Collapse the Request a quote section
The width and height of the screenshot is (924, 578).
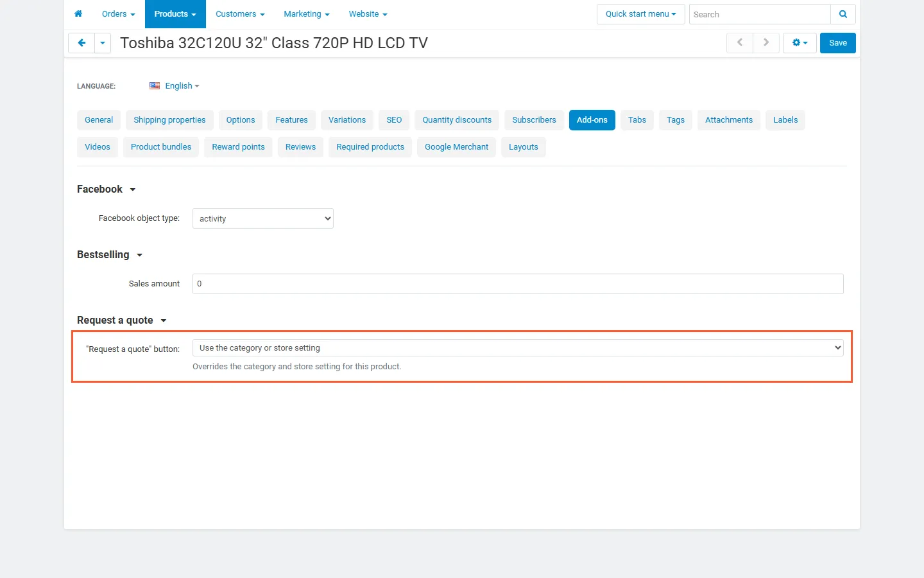(122, 320)
